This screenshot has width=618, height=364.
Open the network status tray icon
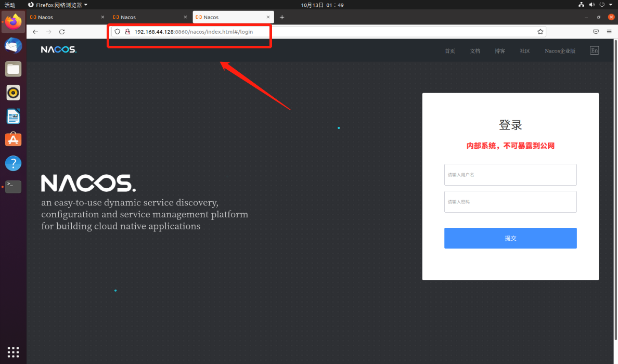[582, 5]
